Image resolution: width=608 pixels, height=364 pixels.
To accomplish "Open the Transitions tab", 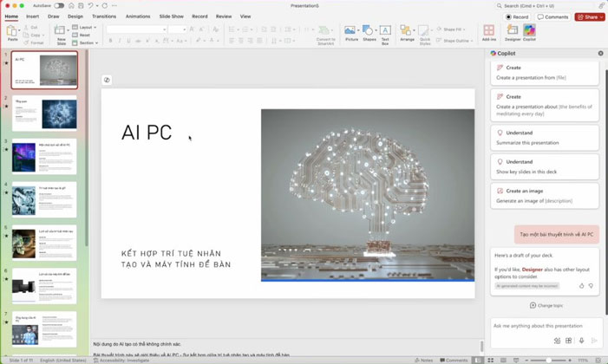I will click(104, 16).
